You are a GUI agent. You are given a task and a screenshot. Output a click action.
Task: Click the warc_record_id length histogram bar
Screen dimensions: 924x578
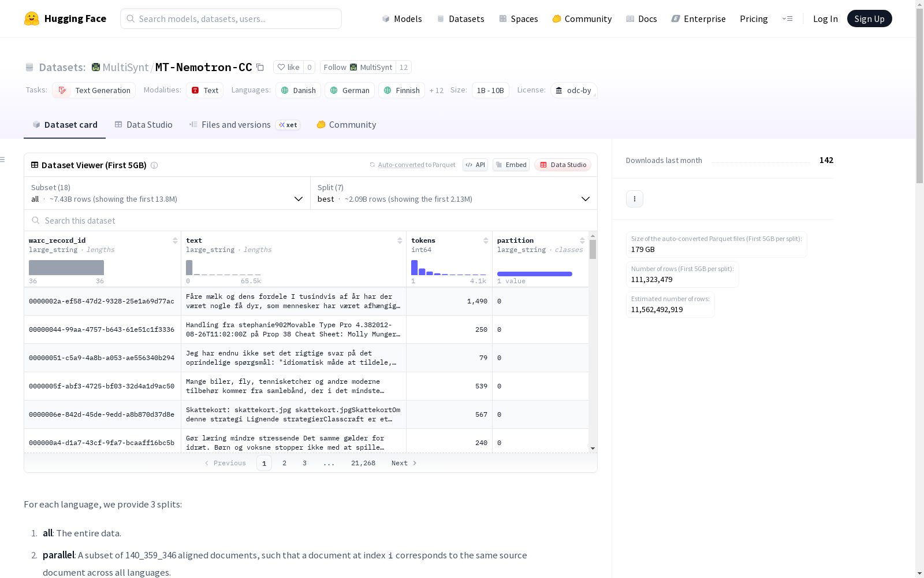(x=66, y=268)
